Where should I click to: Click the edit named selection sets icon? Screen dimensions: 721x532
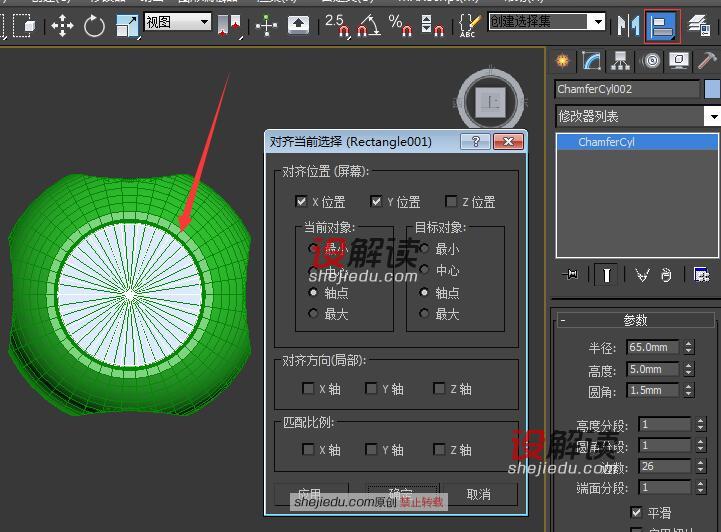tap(469, 26)
